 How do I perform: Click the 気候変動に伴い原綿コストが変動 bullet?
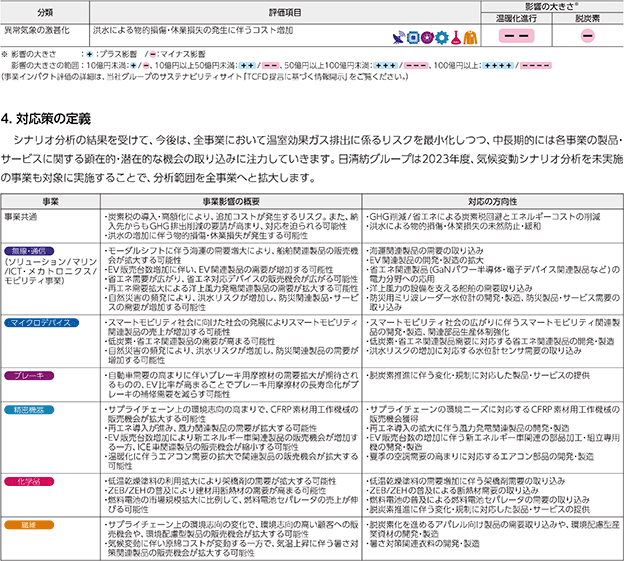[x=231, y=548]
